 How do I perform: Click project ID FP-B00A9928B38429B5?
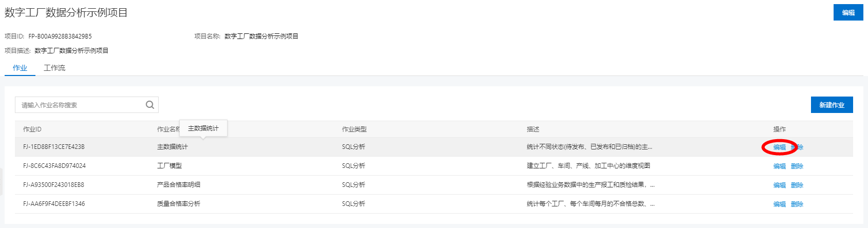pyautogui.click(x=60, y=36)
